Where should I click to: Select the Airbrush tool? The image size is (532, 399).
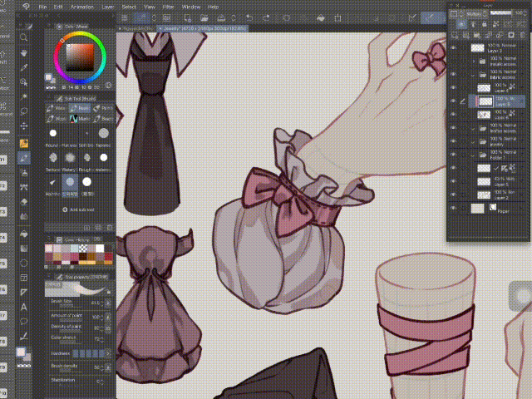[x=23, y=172]
